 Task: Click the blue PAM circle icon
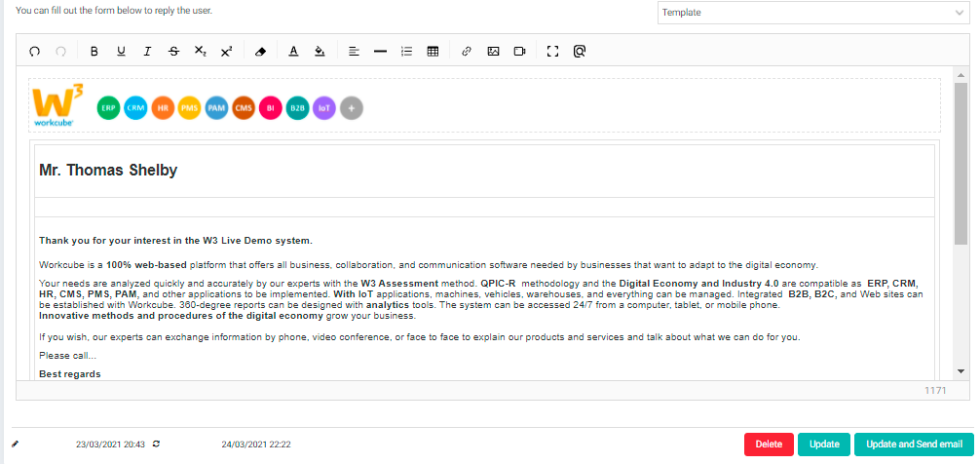pyautogui.click(x=216, y=108)
